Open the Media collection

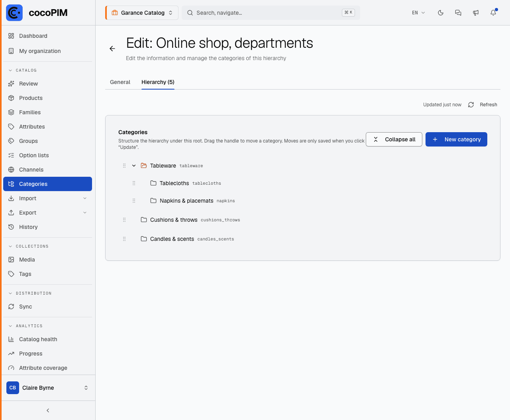[x=47, y=260]
